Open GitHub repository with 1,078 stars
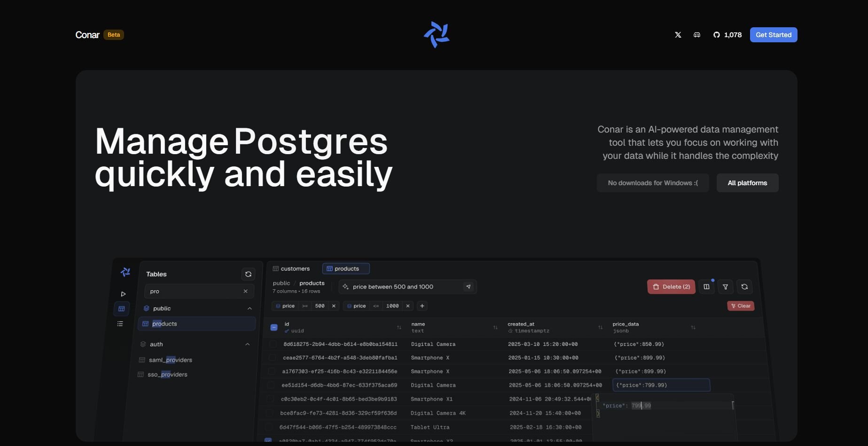The image size is (868, 446). coord(727,35)
